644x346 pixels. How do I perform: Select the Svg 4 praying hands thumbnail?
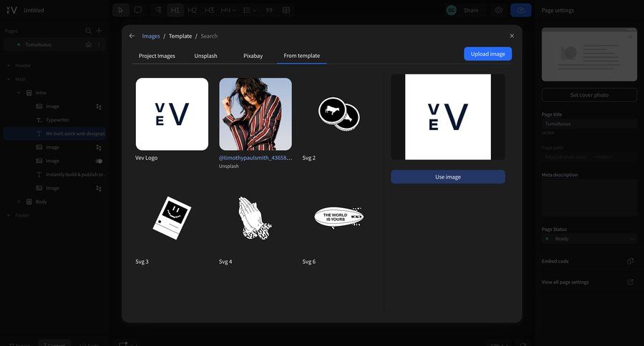[255, 218]
